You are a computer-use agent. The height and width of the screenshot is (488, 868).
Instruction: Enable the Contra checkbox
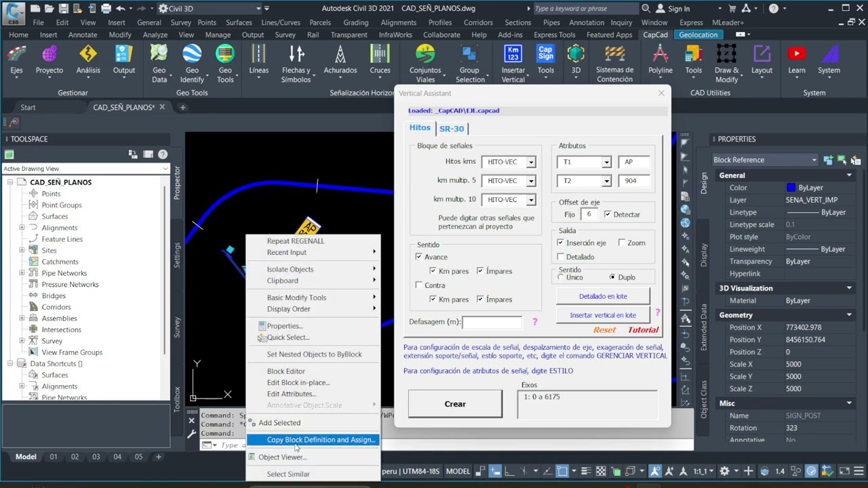(418, 285)
